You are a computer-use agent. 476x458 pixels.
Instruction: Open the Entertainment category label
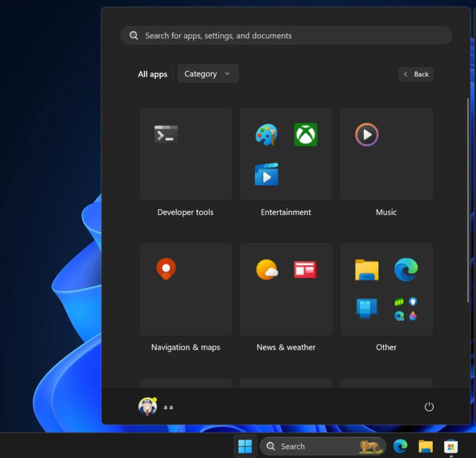(286, 212)
